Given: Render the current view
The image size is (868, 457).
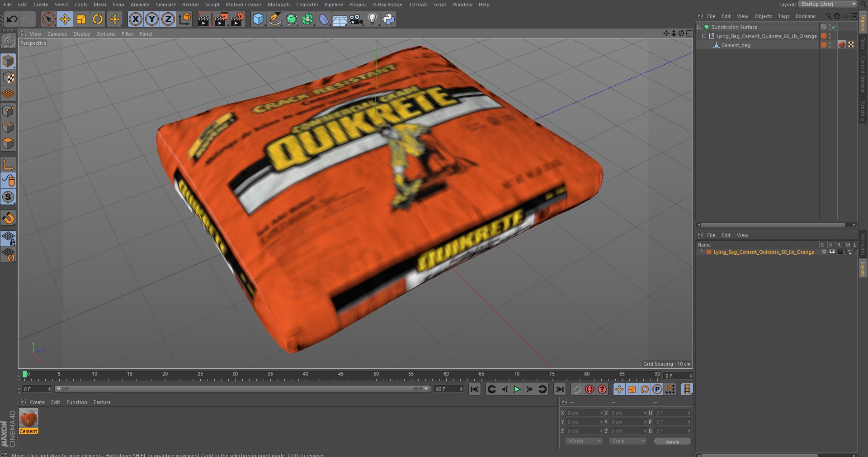Looking at the screenshot, I should (204, 19).
